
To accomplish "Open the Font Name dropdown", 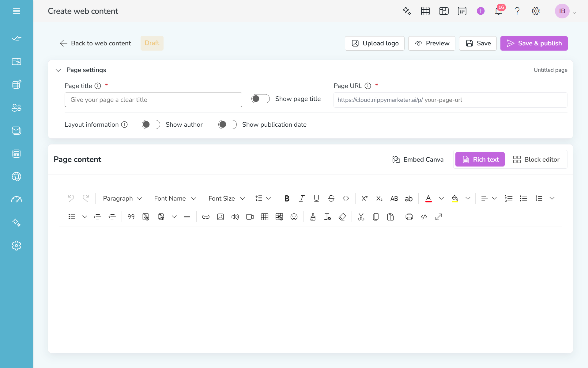I will (175, 198).
